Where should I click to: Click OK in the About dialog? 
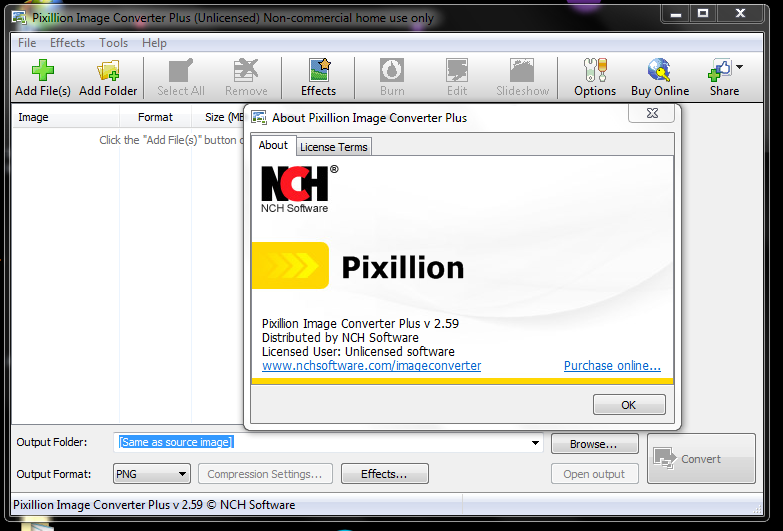[629, 405]
